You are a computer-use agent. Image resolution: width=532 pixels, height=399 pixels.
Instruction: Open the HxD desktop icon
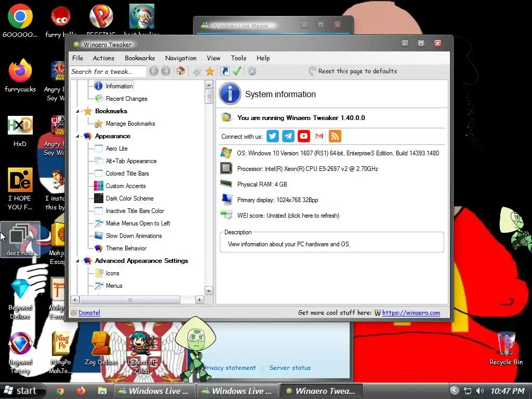20,131
